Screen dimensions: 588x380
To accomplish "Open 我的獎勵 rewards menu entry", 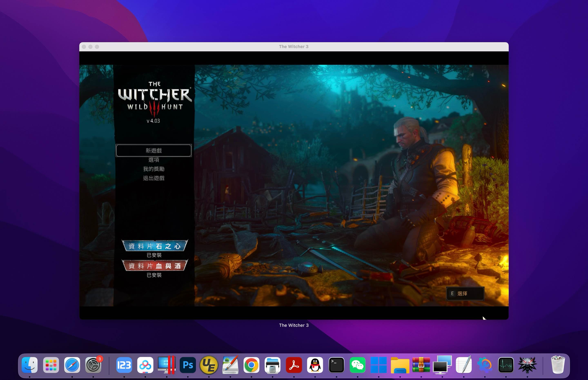I will click(154, 169).
